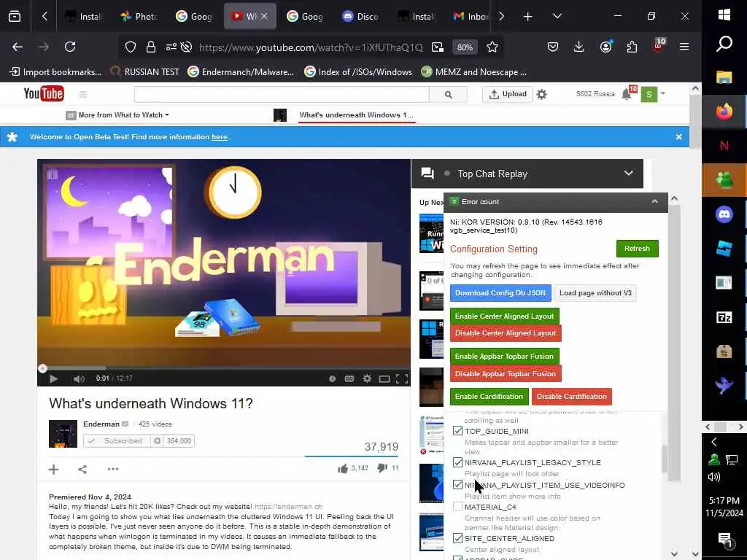Click Load page without V3
Viewport: 747px width, 560px height.
595,292
